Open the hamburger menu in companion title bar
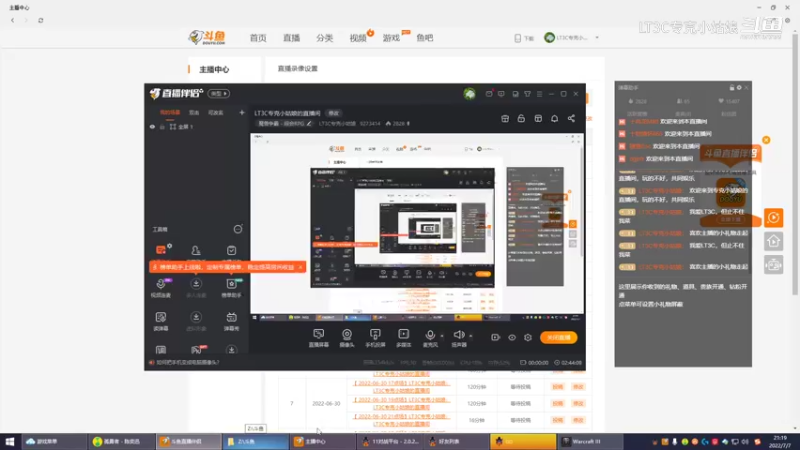The image size is (800, 450). pos(539,94)
